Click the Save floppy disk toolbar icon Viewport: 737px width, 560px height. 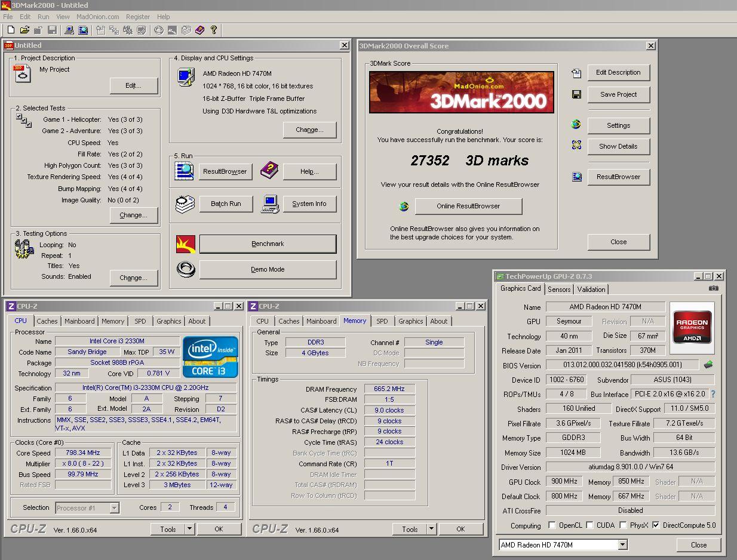52,30
